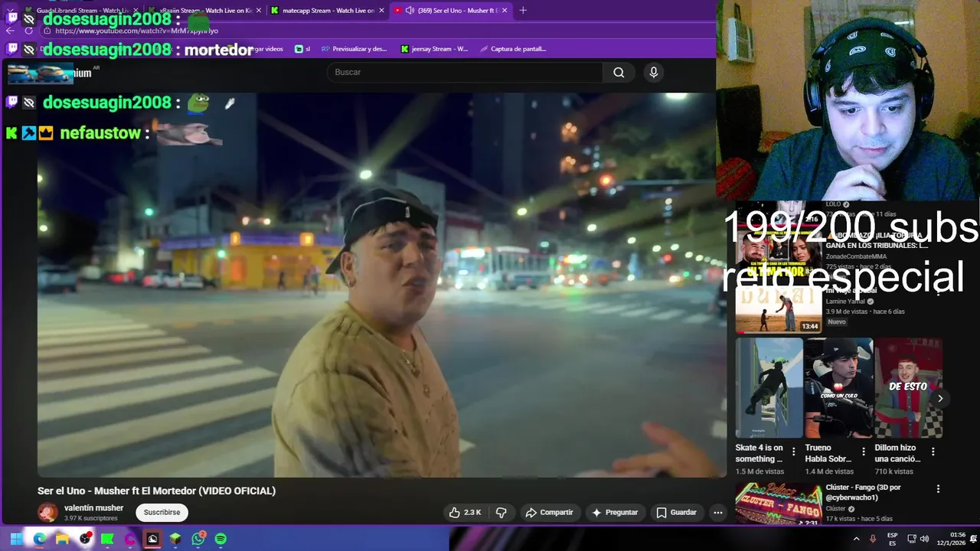The height and width of the screenshot is (551, 980).
Task: Open the 13:44 duration video thumbnail
Action: pos(779,310)
